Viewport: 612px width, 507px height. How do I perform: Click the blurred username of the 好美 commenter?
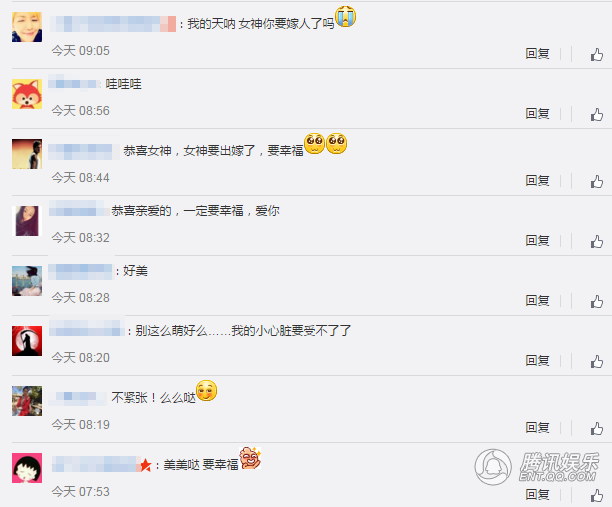(81, 271)
